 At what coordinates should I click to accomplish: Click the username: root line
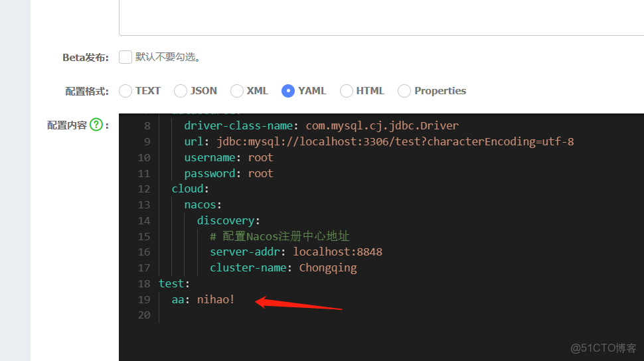(x=228, y=158)
